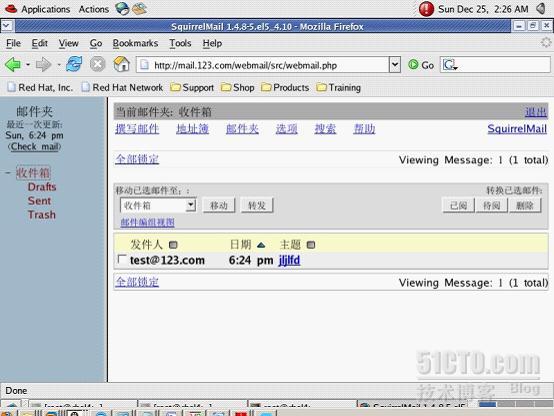
Task: Open the Shop bookmarks folder
Action: click(237, 87)
